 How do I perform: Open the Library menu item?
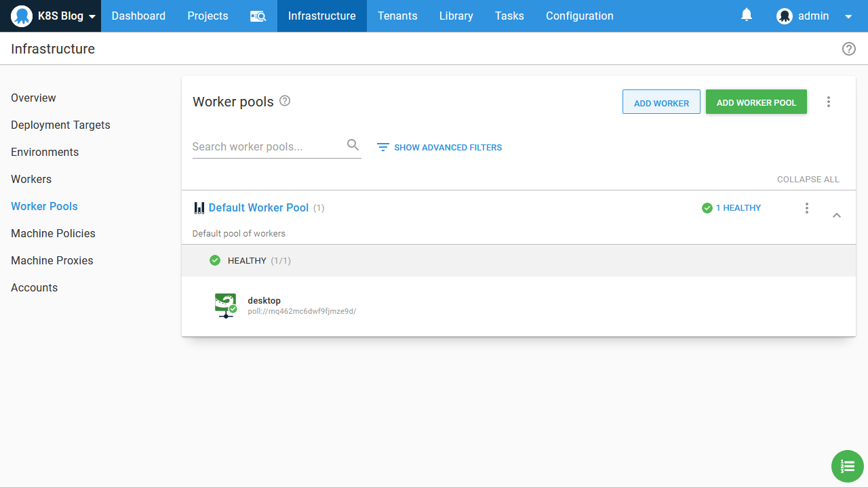click(x=456, y=16)
